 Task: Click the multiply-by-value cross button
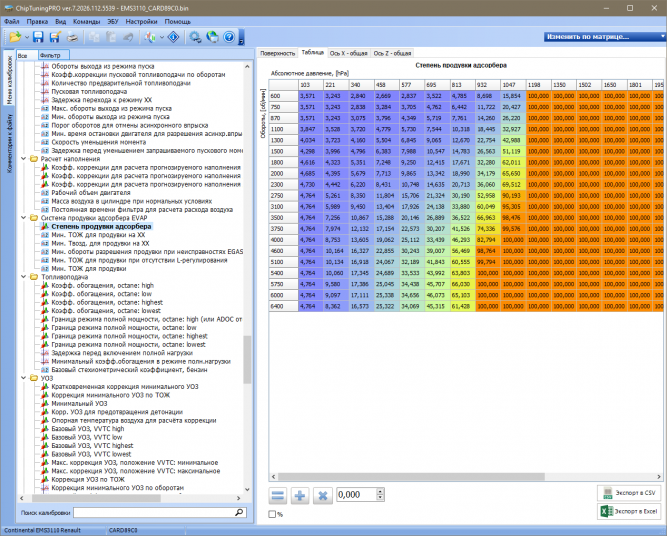(x=322, y=495)
